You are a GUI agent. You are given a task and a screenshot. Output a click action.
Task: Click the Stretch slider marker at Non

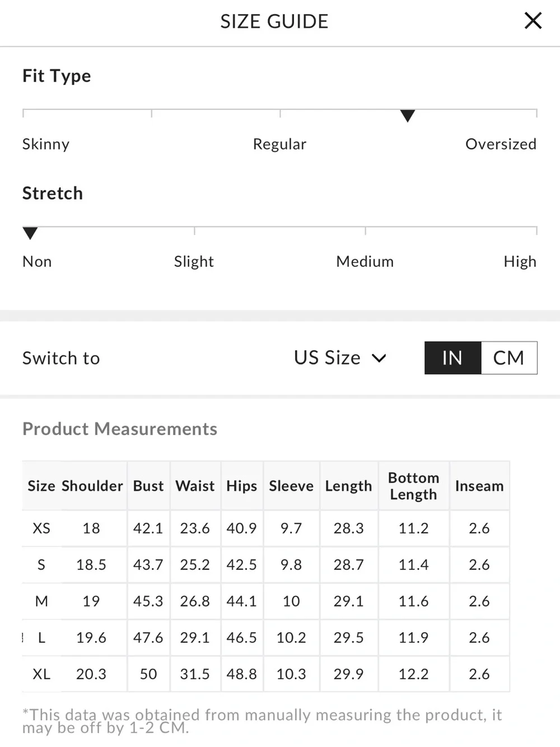30,233
